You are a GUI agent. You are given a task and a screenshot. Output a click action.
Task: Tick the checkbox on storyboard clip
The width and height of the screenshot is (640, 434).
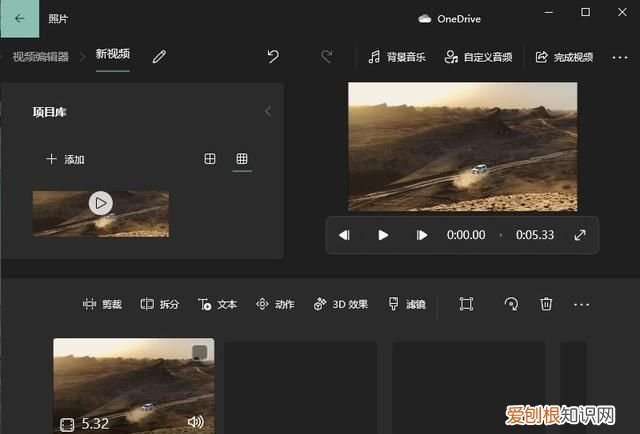pos(199,352)
